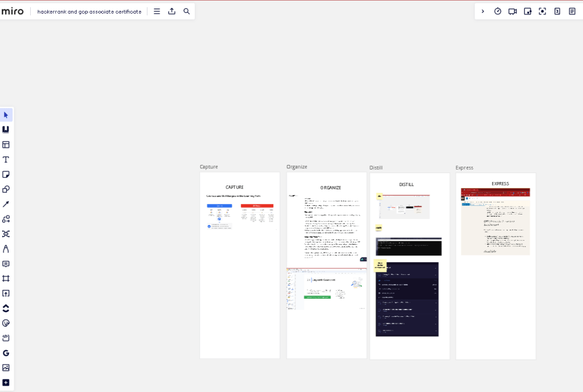This screenshot has height=392, width=583.
Task: Click the board title hackerrank and gcp associate certificate
Action: point(89,12)
